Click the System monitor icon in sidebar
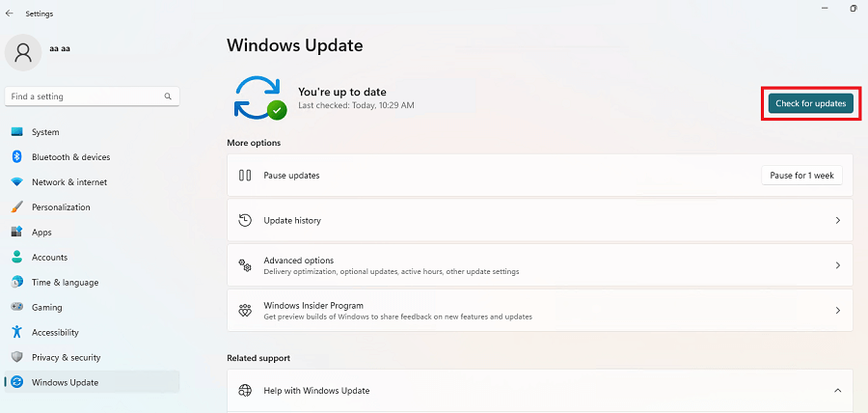 coord(16,132)
